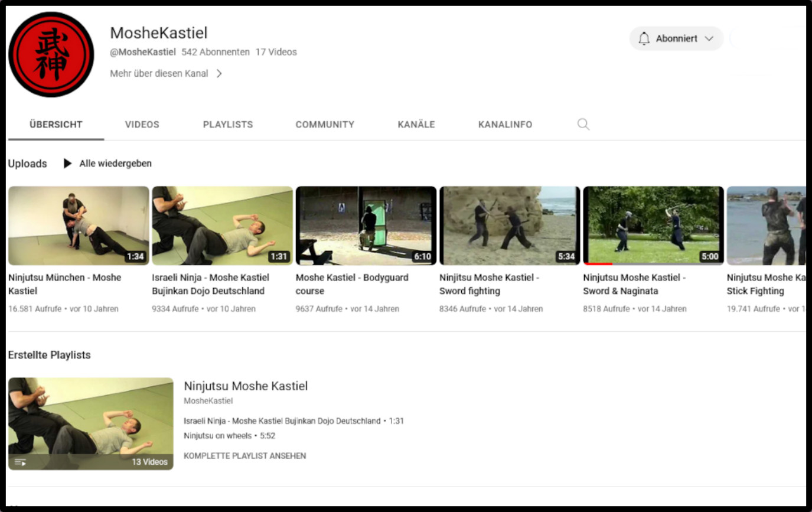Screen dimensions: 812x512
Task: Switch to the PLAYLISTS tab
Action: 228,125
